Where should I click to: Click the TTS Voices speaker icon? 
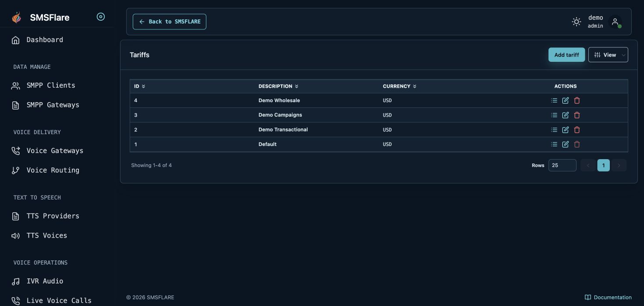(16, 236)
